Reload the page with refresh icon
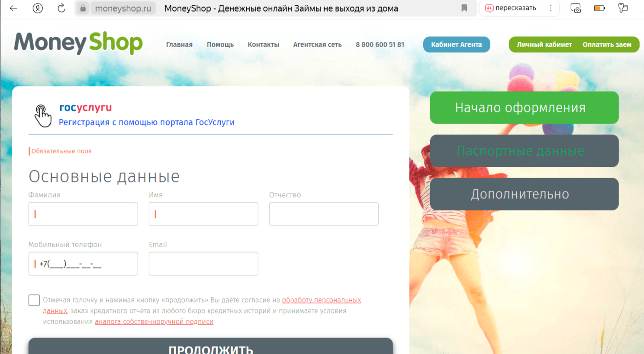The image size is (644, 354). click(x=61, y=8)
